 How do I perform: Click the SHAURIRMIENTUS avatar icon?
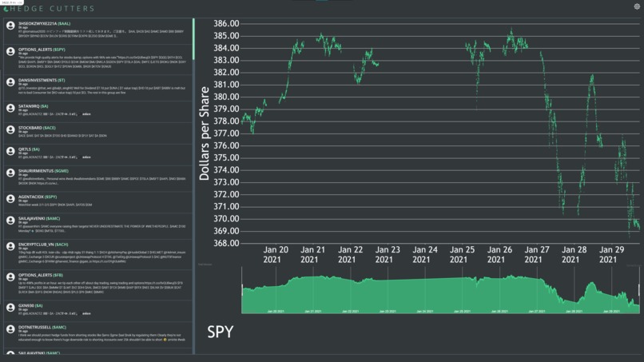10,173
